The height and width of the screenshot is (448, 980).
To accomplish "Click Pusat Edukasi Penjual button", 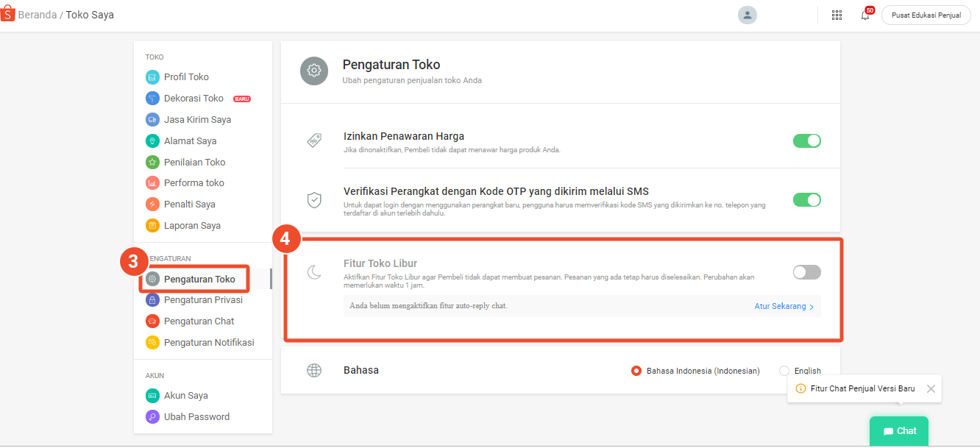I will coord(926,15).
